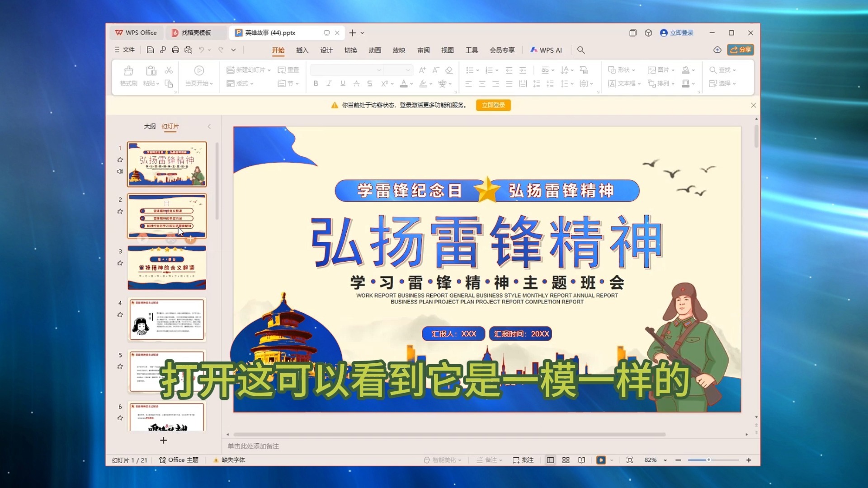
Task: Toggle Align text right
Action: click(495, 84)
